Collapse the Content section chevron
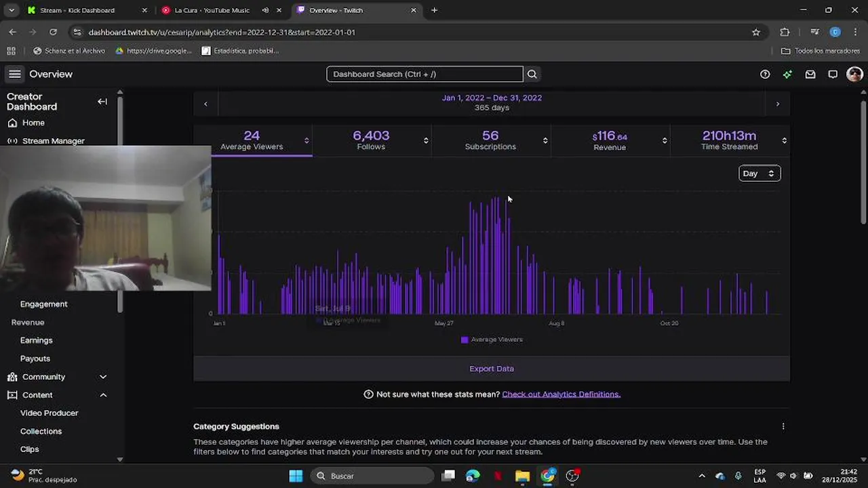This screenshot has height=488, width=868. 103,395
